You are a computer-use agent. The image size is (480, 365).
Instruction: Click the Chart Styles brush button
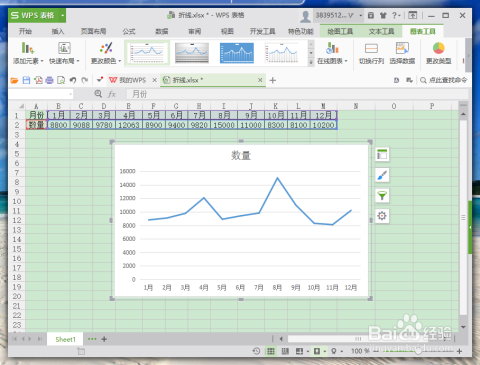382,175
